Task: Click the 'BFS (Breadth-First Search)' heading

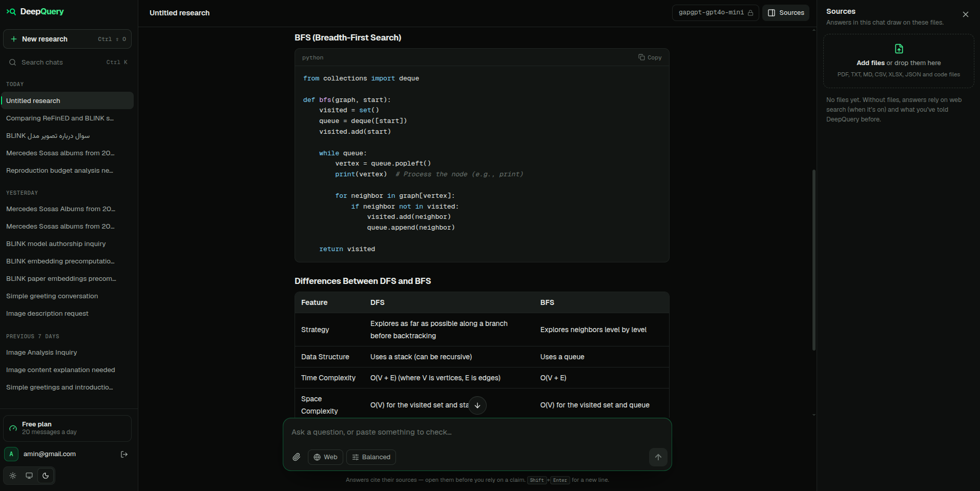Action: 348,37
